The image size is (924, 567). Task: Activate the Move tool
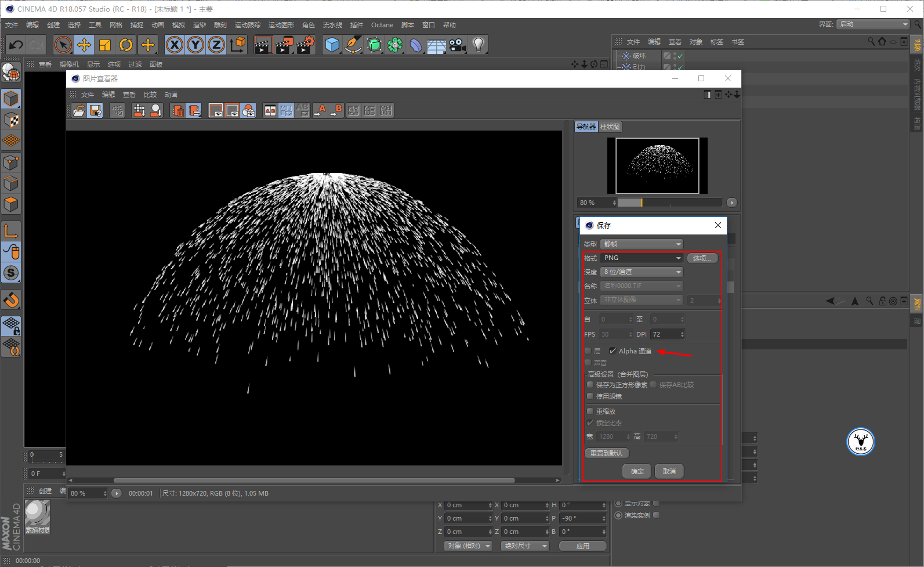pyautogui.click(x=84, y=45)
